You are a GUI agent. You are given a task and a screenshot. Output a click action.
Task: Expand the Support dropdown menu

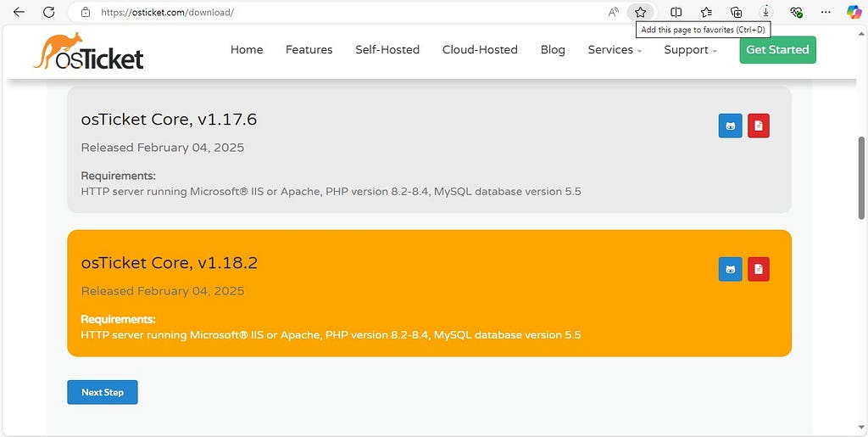(x=690, y=50)
